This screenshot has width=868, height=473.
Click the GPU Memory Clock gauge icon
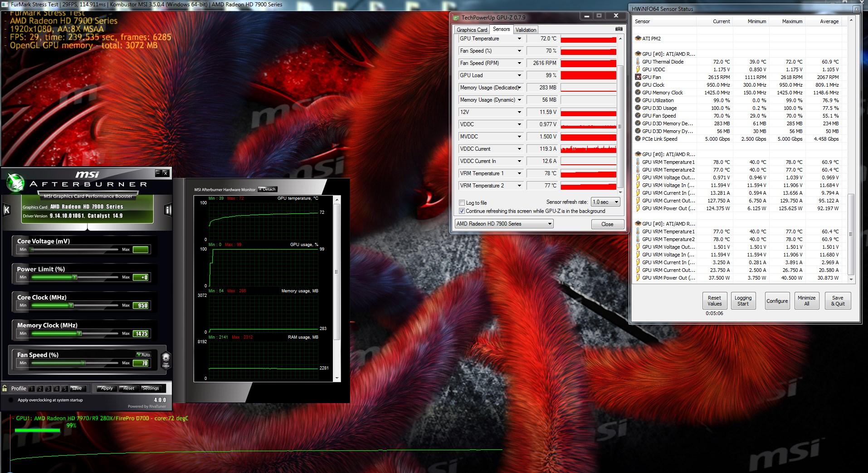[638, 93]
